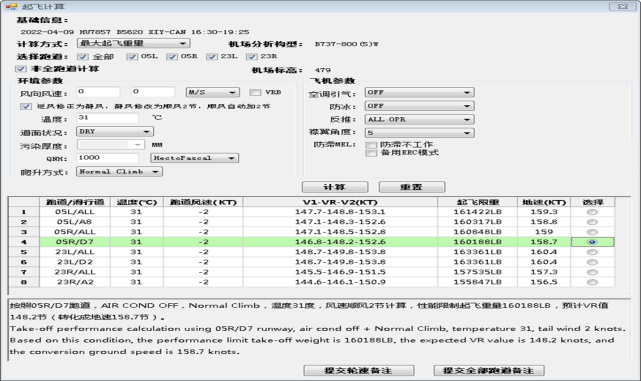Click the app icon in title bar
This screenshot has width=641, height=381.
(11, 7)
